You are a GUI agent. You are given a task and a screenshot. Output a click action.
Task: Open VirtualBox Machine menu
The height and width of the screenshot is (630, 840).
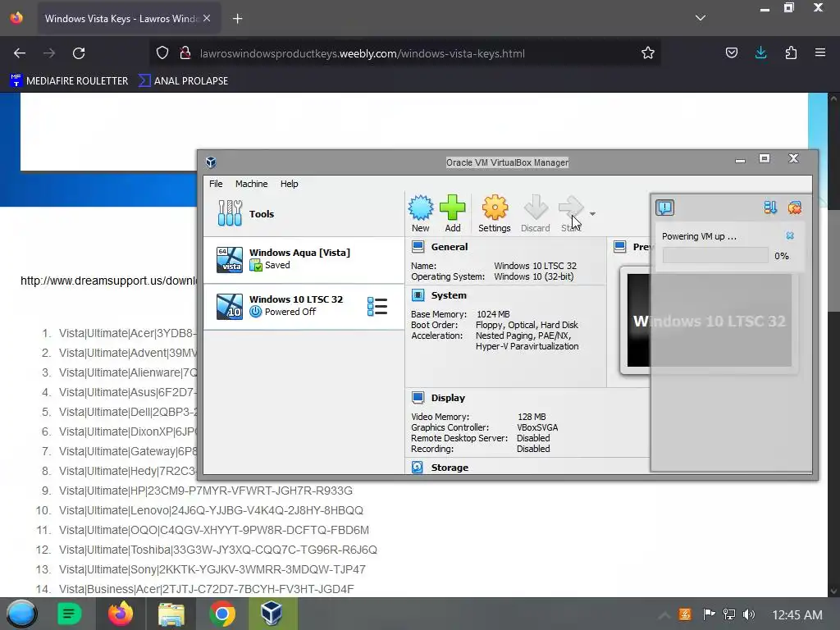251,184
